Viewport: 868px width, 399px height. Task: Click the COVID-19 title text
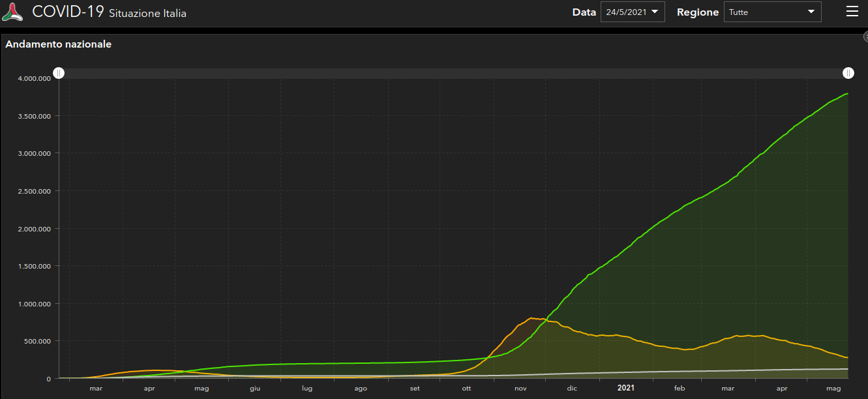[x=68, y=12]
